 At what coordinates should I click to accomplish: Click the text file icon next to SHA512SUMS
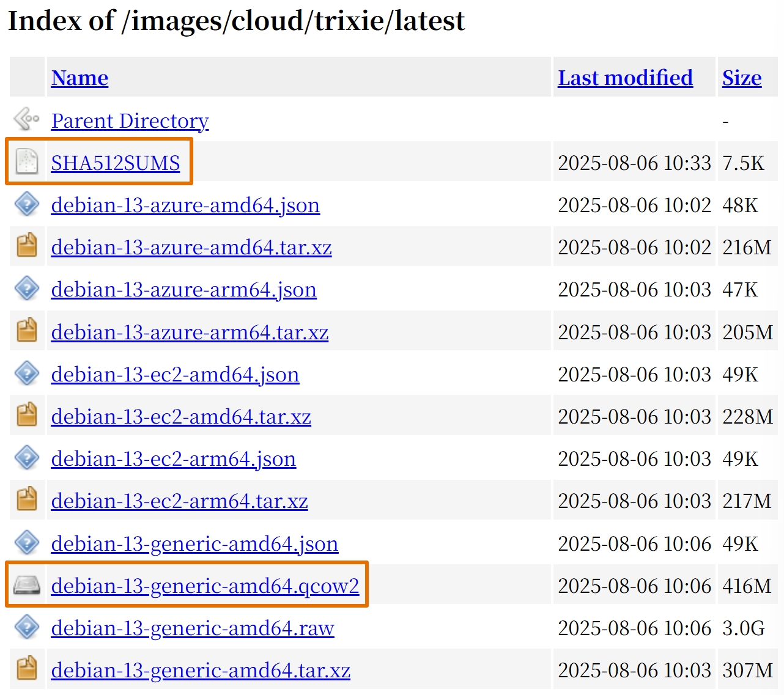click(26, 162)
